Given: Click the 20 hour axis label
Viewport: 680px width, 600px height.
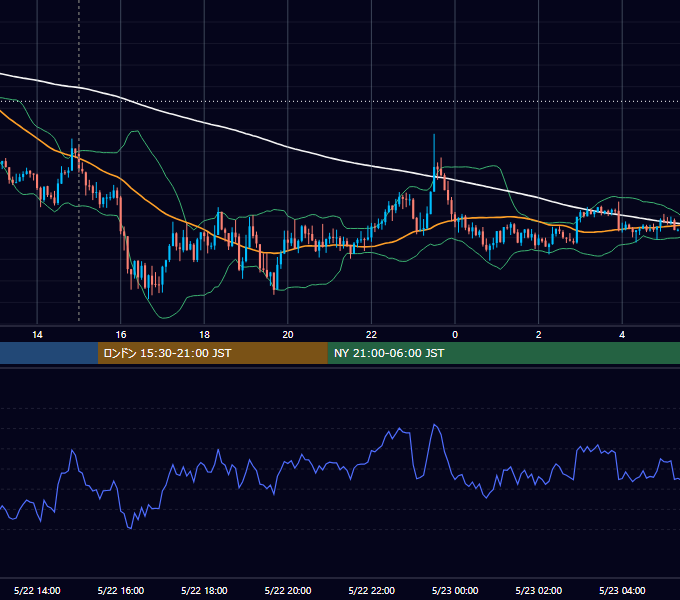Looking at the screenshot, I should coord(288,335).
